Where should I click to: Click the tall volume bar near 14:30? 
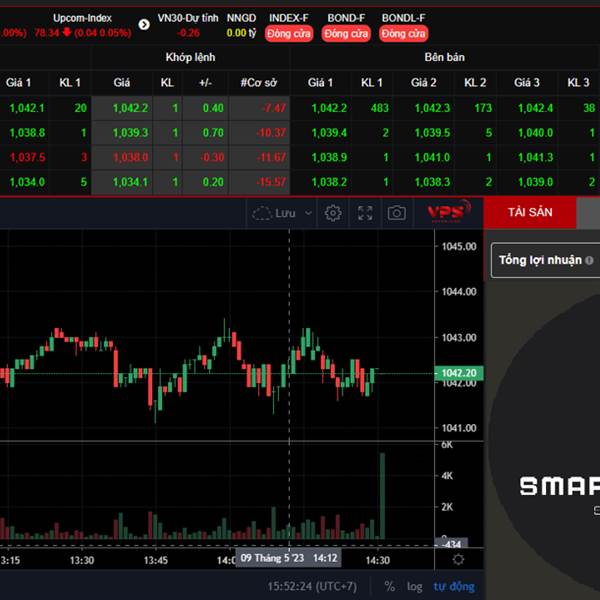click(382, 496)
